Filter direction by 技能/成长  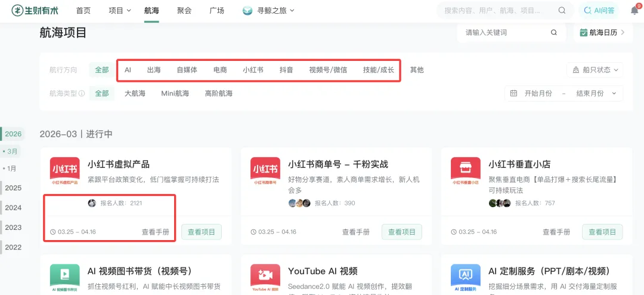pyautogui.click(x=378, y=70)
